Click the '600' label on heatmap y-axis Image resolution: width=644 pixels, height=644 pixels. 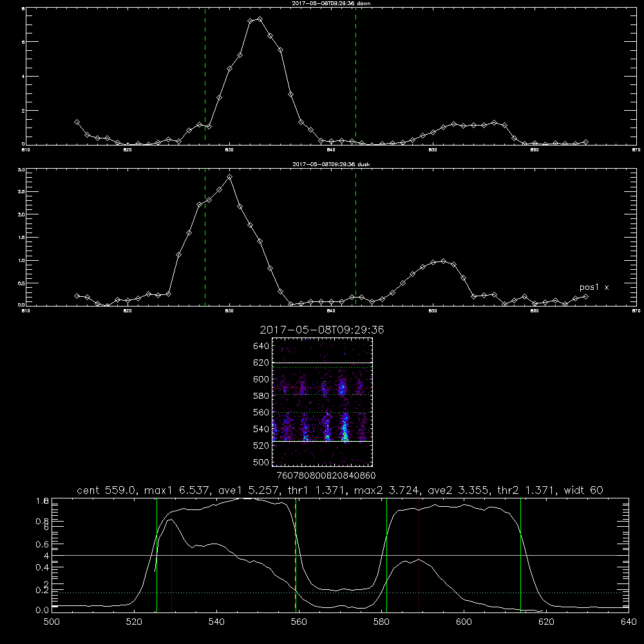261,379
